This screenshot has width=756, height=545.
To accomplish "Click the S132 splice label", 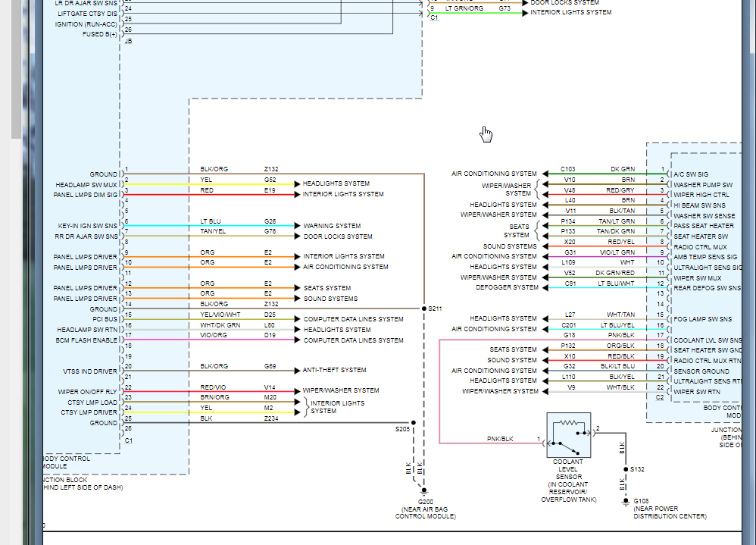I will click(x=637, y=469).
